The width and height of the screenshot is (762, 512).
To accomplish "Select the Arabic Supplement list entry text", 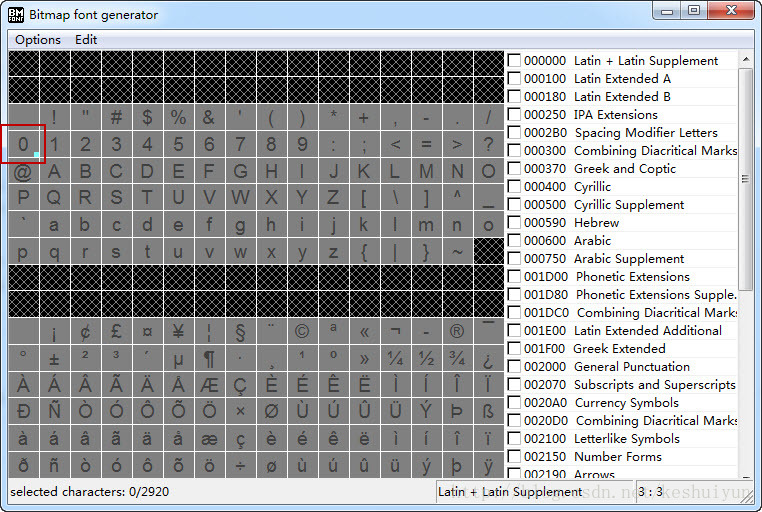I will (x=629, y=259).
